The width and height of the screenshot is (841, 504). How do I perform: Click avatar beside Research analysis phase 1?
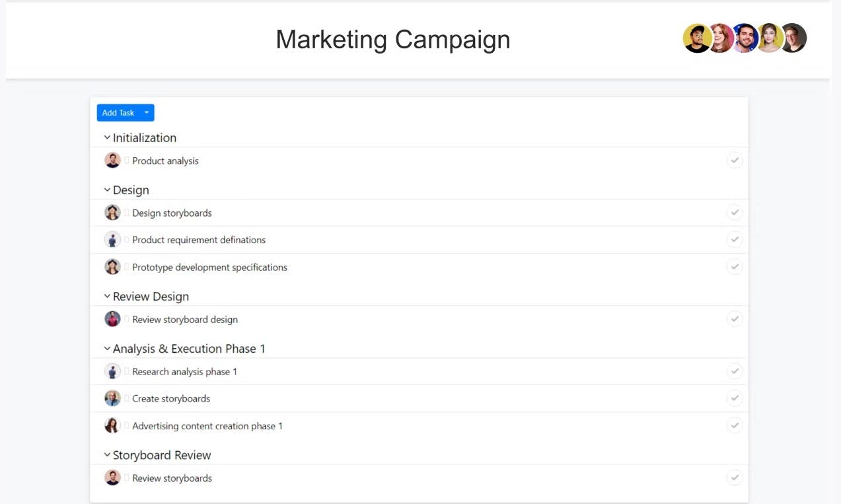pos(112,371)
